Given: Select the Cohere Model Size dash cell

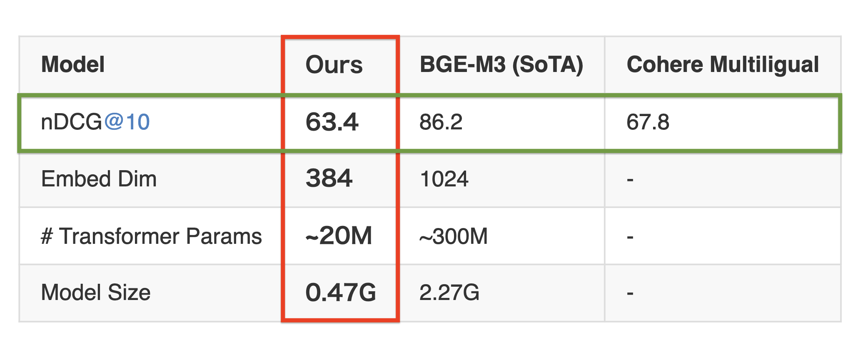Looking at the screenshot, I should 630,293.
